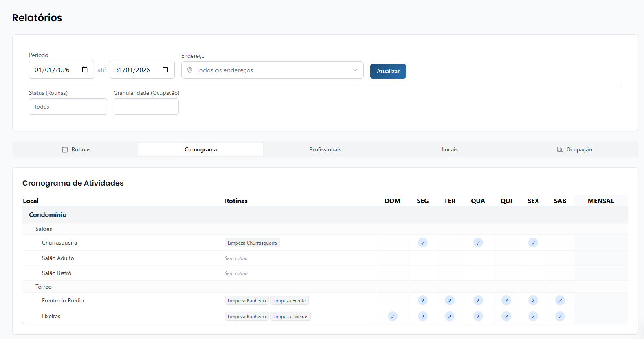This screenshot has height=339, width=644.
Task: Click Lixeiras' Wednesday count badge
Action: point(478,317)
